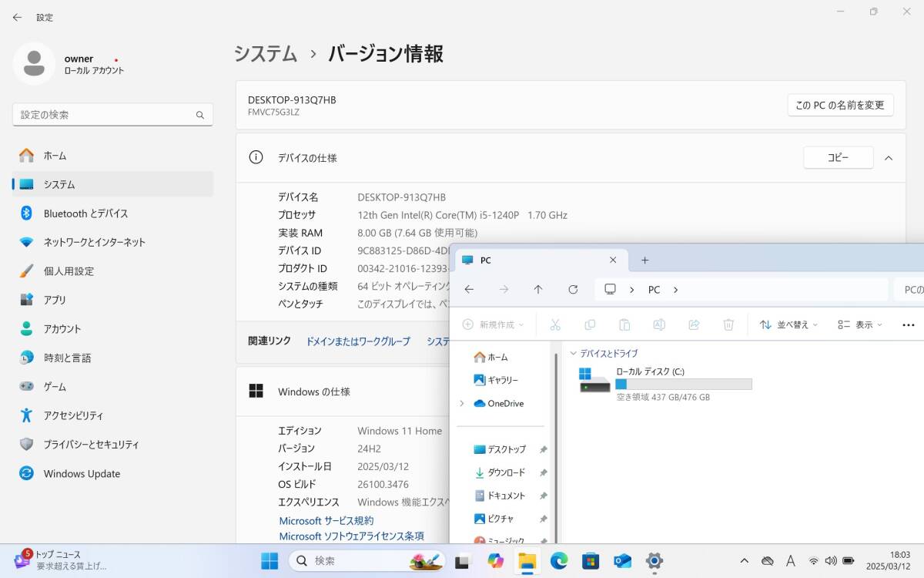Click the Rename icon in Explorer toolbar
The width and height of the screenshot is (924, 578).
659,325
